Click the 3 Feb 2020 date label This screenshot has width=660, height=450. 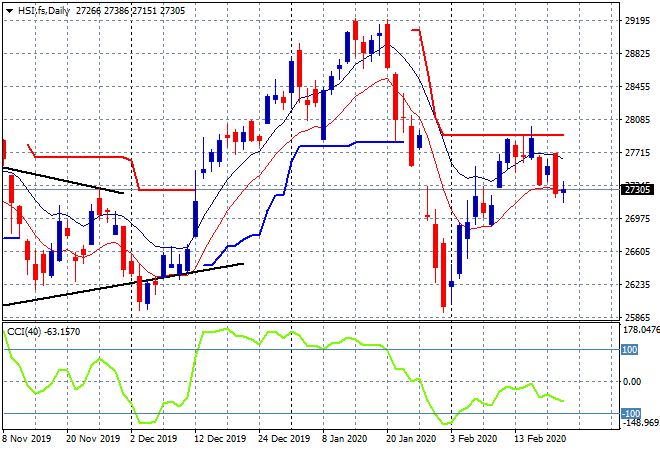(473, 439)
